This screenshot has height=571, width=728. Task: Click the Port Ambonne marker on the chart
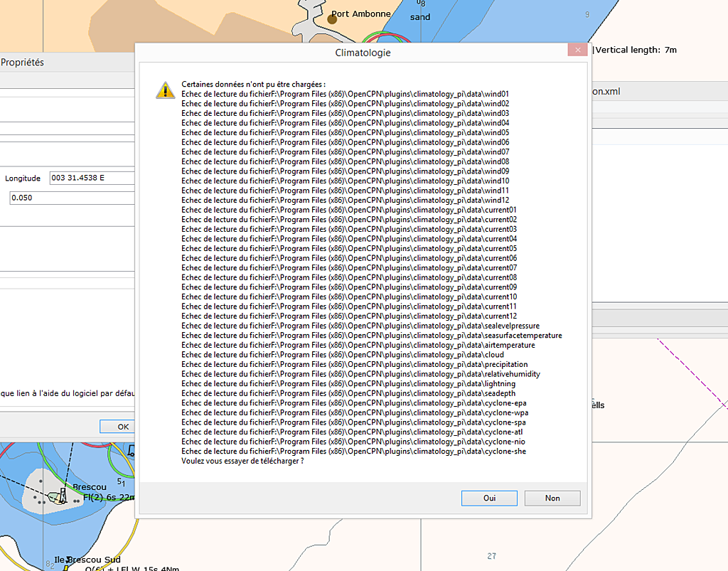pos(332,19)
